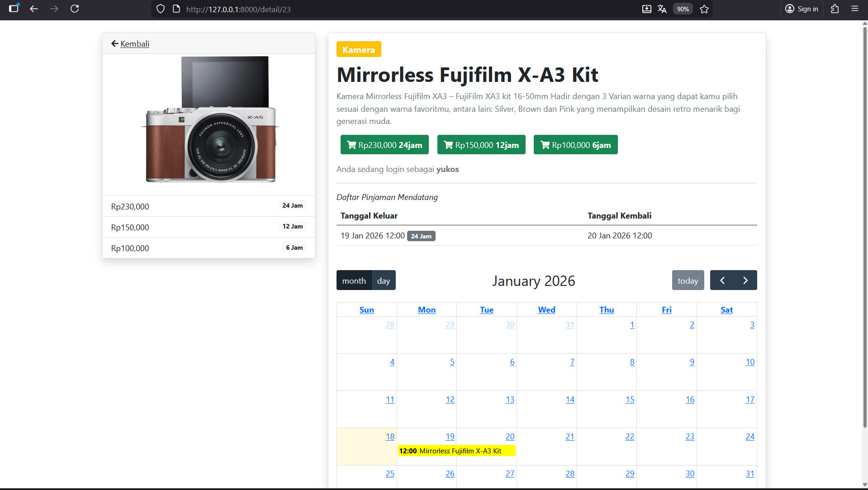Open the tracking protection shield icon

pyautogui.click(x=161, y=9)
